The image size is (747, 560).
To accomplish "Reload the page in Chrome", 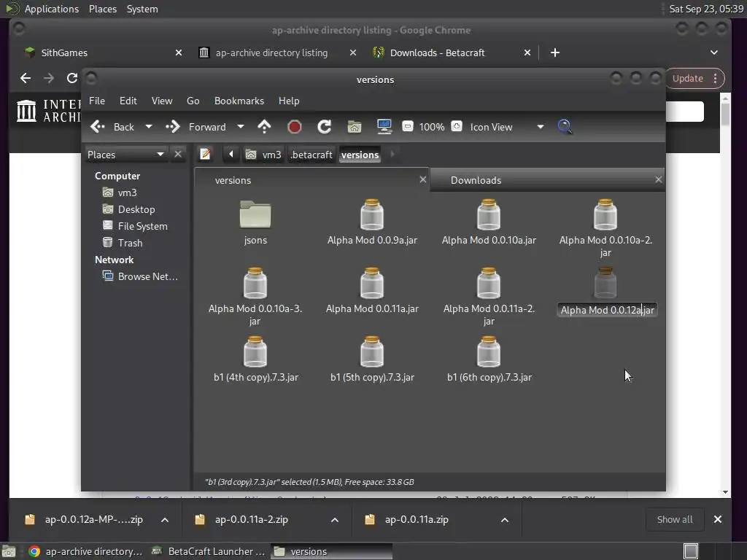I will (x=72, y=78).
